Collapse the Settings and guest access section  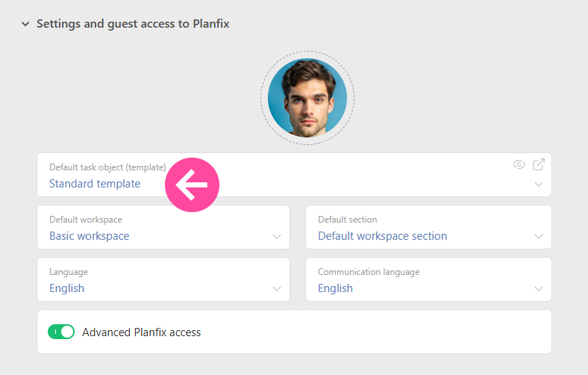(x=25, y=24)
